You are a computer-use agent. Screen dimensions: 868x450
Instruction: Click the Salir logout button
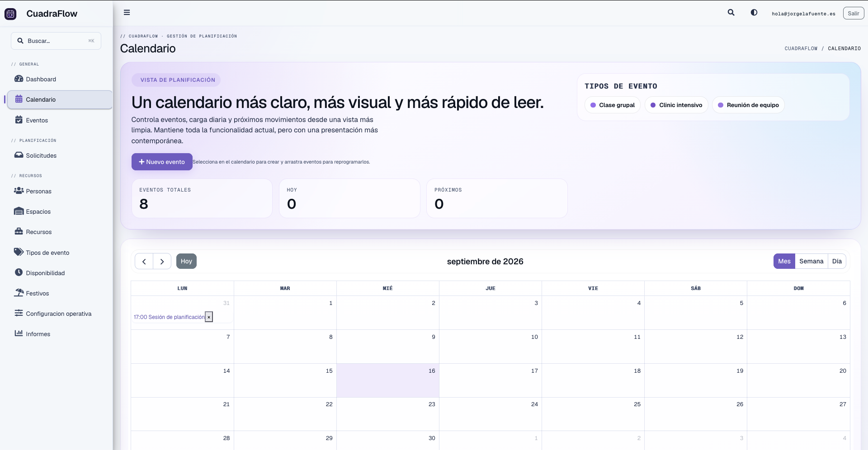point(854,13)
